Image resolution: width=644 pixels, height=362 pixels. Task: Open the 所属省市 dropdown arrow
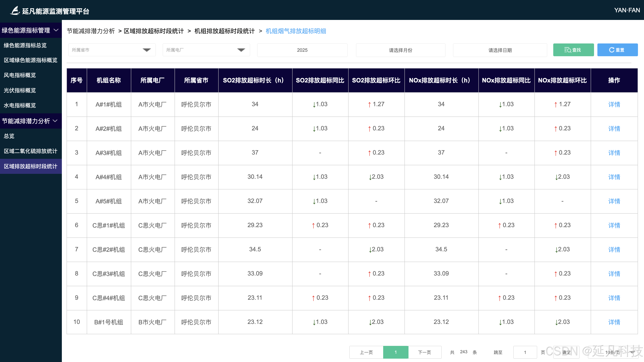point(147,50)
